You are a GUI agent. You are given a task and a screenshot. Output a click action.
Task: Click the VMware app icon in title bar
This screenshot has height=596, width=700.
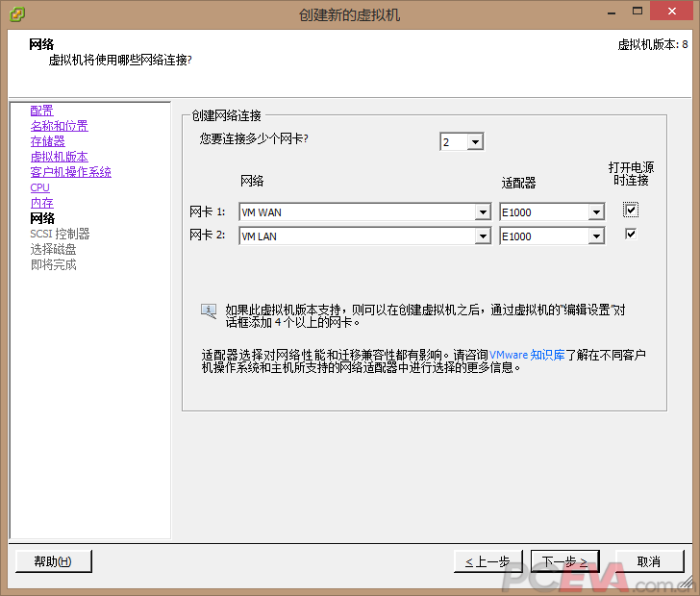pyautogui.click(x=17, y=14)
